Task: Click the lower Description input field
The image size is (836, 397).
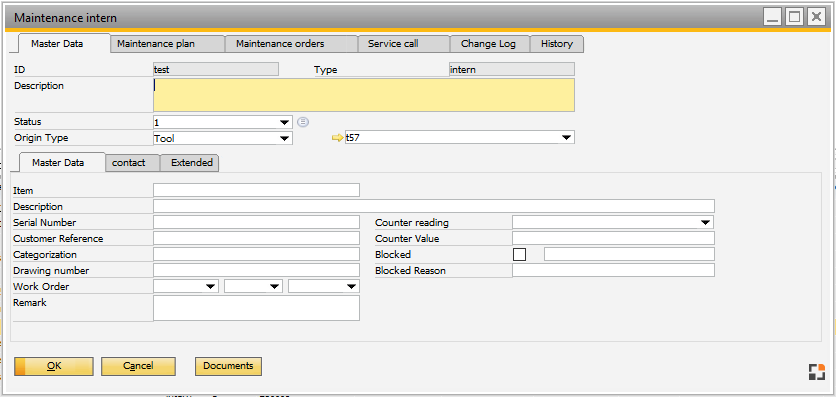Action: [x=434, y=206]
